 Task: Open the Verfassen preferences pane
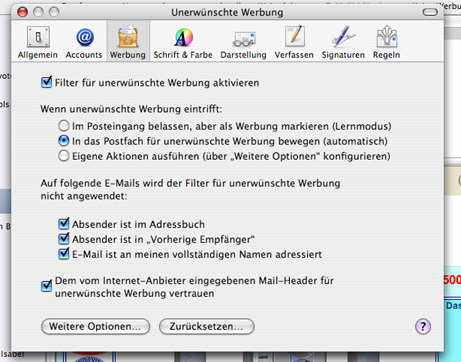tap(294, 43)
